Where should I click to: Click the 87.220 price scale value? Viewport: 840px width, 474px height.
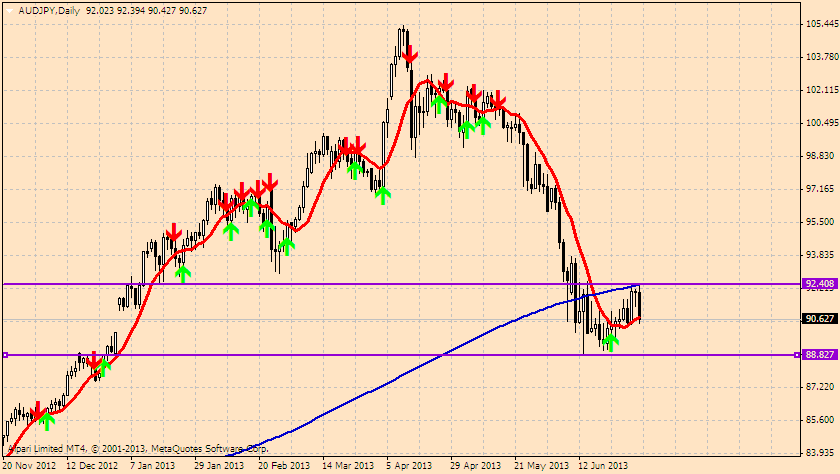(x=822, y=387)
